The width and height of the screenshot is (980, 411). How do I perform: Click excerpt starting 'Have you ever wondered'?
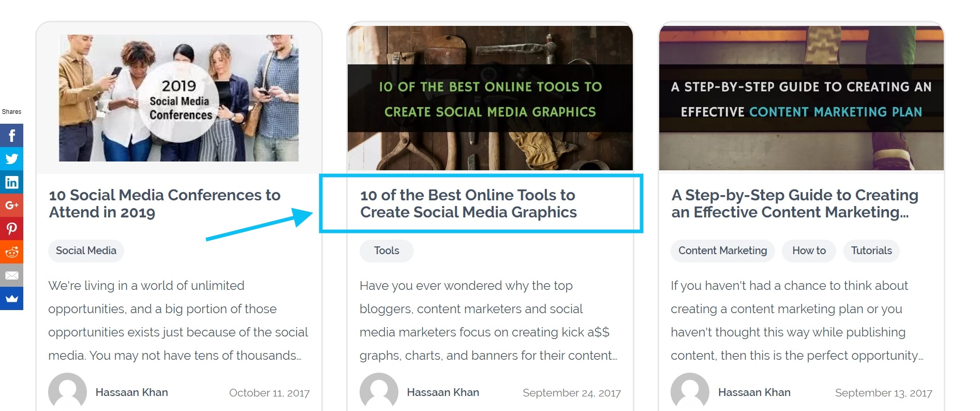(488, 320)
